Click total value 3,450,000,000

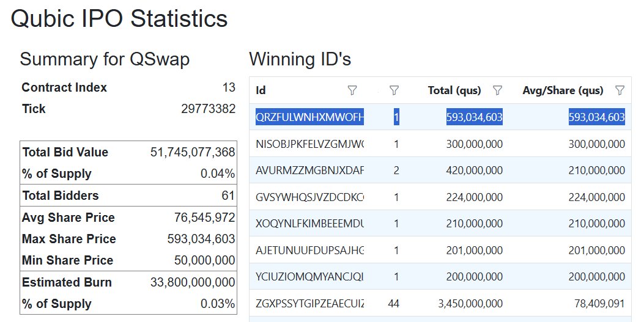470,304
